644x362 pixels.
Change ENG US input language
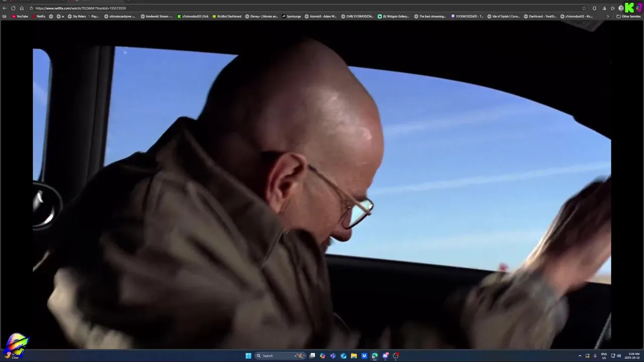coord(604,355)
